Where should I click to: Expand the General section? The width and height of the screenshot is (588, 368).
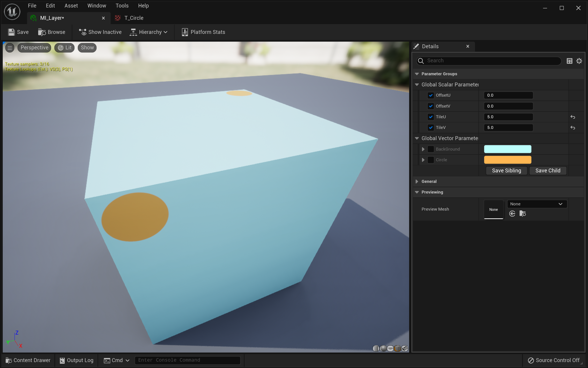[417, 181]
